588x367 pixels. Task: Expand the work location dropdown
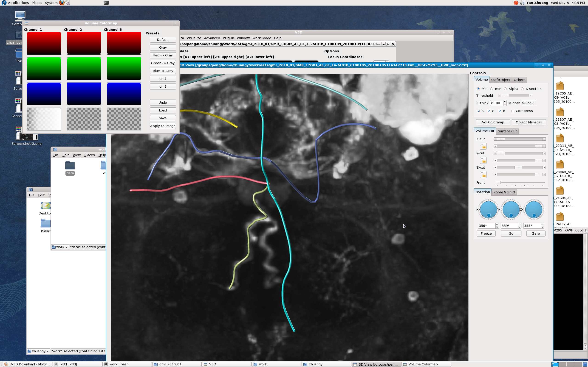point(60,247)
